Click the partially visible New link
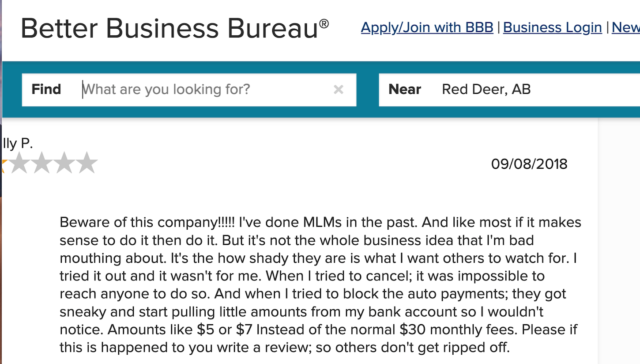The width and height of the screenshot is (640, 364). (x=626, y=27)
